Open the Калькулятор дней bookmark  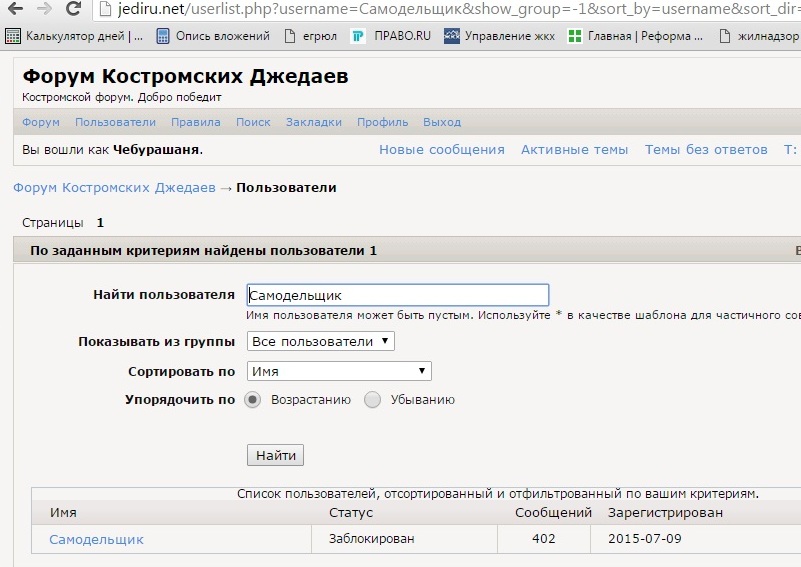point(74,37)
